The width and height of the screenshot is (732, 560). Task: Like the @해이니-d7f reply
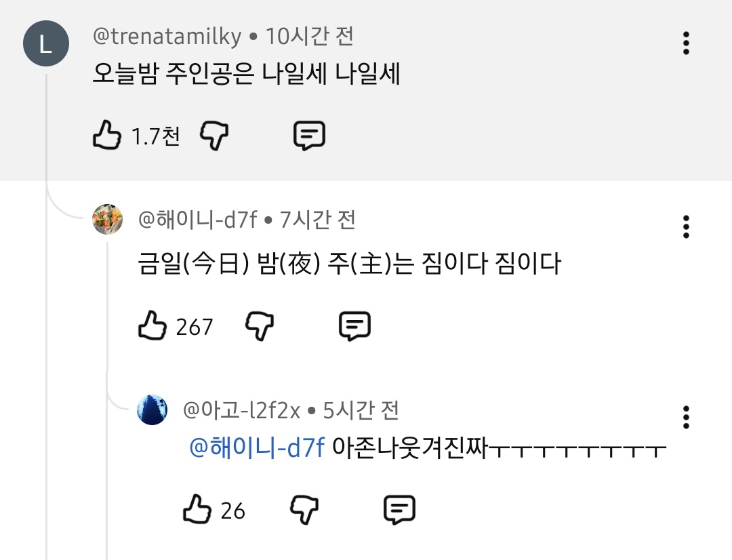(x=152, y=327)
